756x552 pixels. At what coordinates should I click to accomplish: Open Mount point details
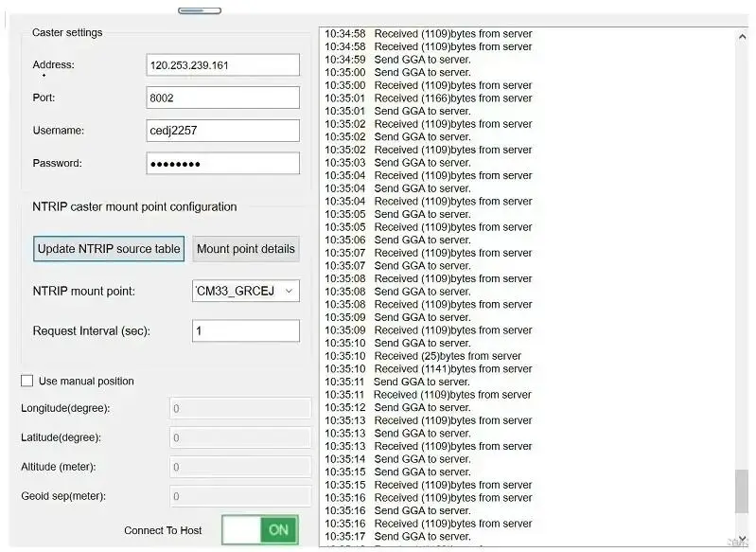246,249
